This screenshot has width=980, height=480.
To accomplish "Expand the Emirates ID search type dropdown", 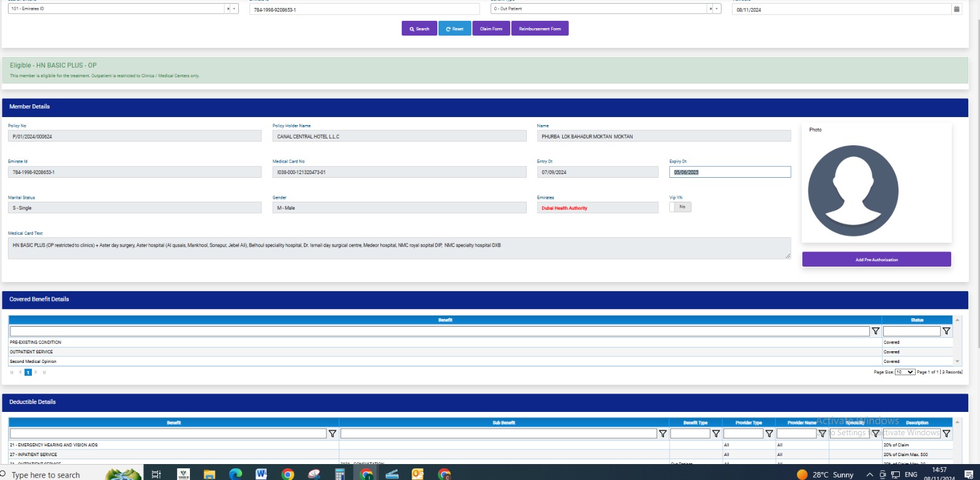I will click(x=234, y=9).
